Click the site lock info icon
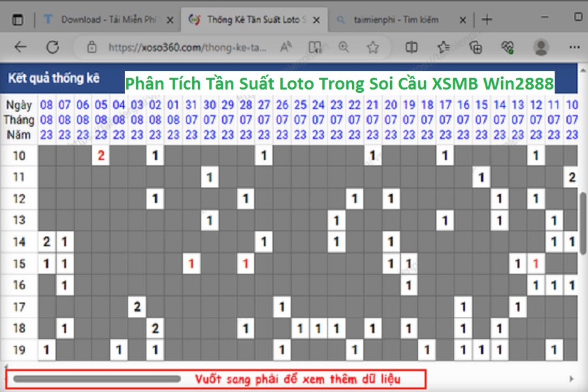The height and width of the screenshot is (392, 588). tap(92, 47)
